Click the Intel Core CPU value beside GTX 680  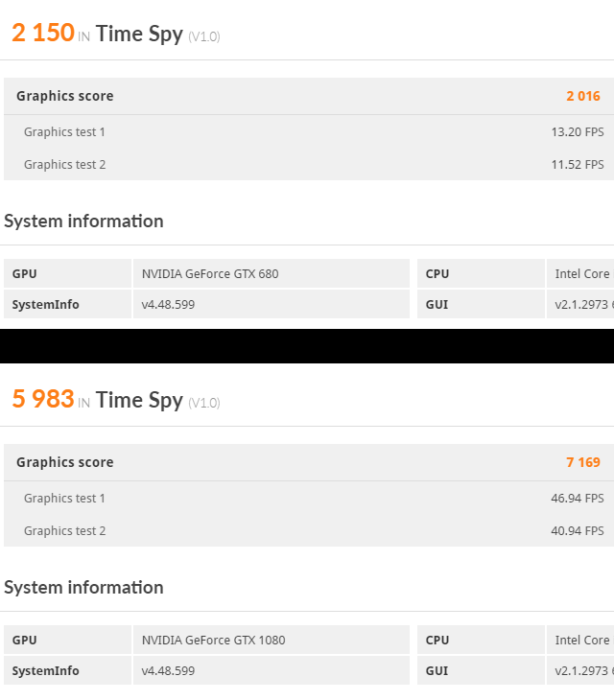pyautogui.click(x=582, y=273)
